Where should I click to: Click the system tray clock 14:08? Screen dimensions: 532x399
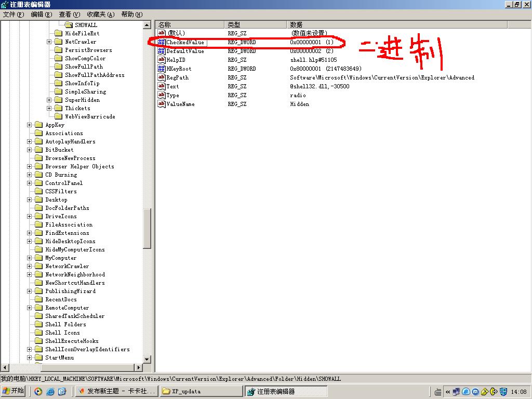tap(519, 392)
